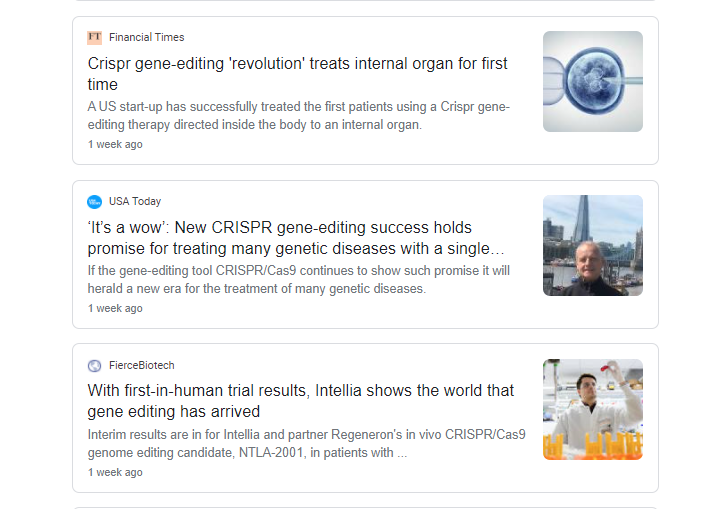Click the Financial Times source name
The width and height of the screenshot is (704, 509).
click(146, 37)
